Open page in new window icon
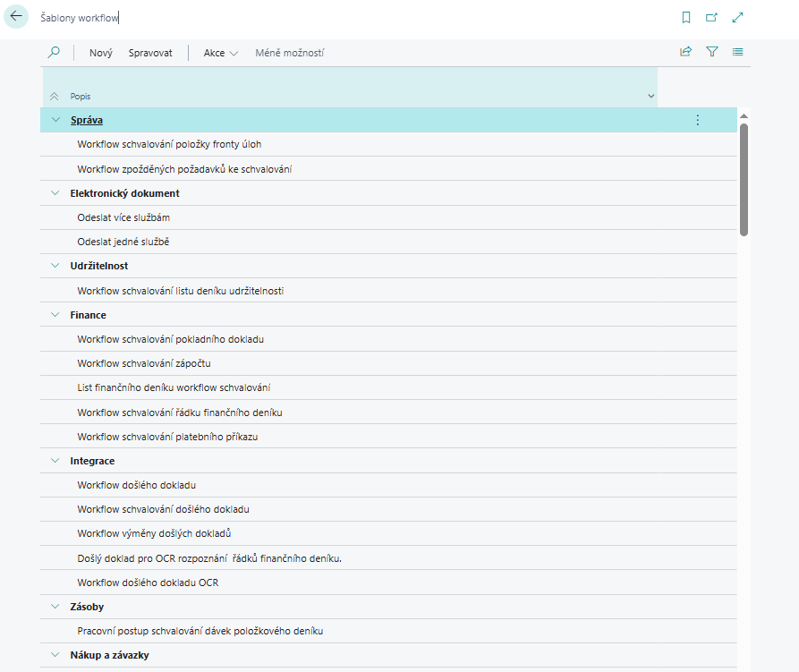The image size is (799, 672). point(711,18)
